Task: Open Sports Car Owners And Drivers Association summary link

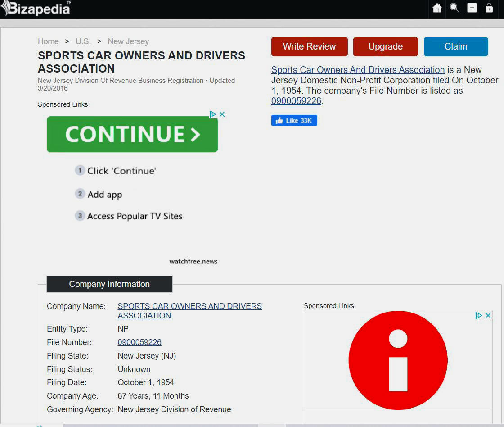Action: 358,70
